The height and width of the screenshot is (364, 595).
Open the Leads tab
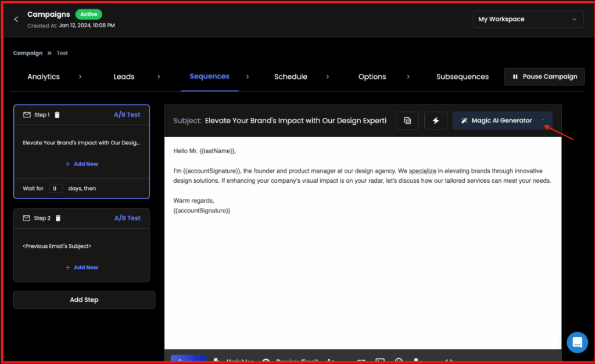click(x=124, y=77)
